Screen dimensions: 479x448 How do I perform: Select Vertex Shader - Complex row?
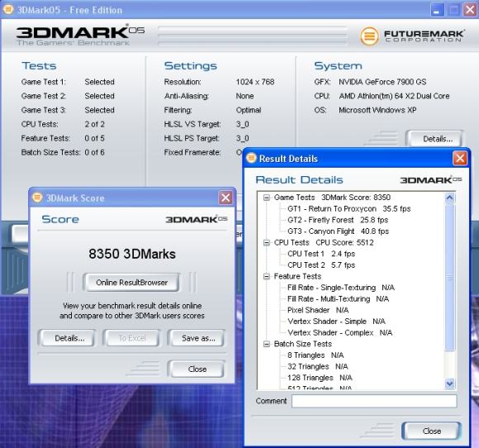pyautogui.click(x=339, y=333)
